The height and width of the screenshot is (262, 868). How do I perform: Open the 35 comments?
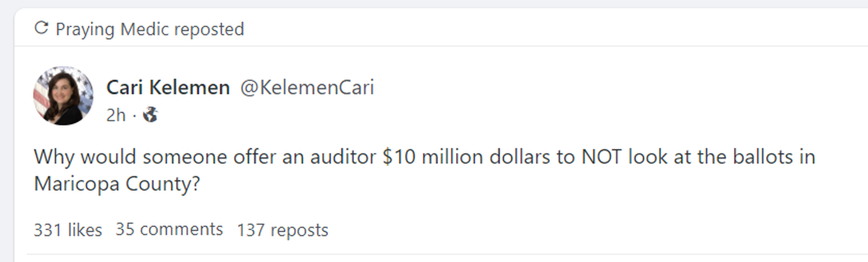[169, 229]
